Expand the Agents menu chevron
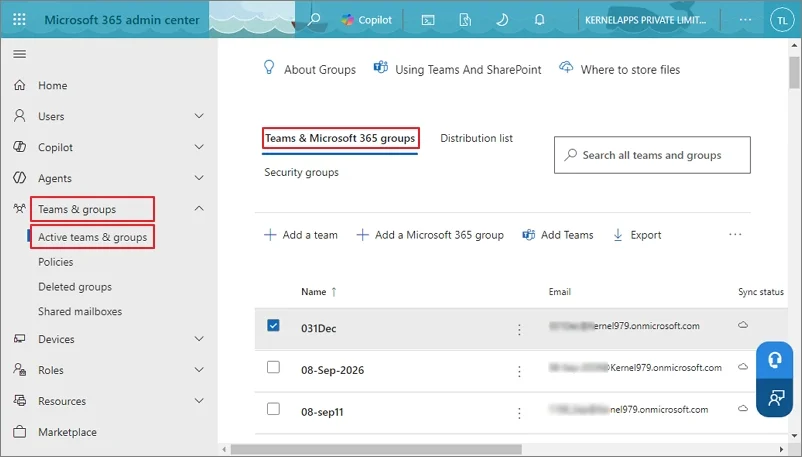Image resolution: width=802 pixels, height=457 pixels. 199,178
